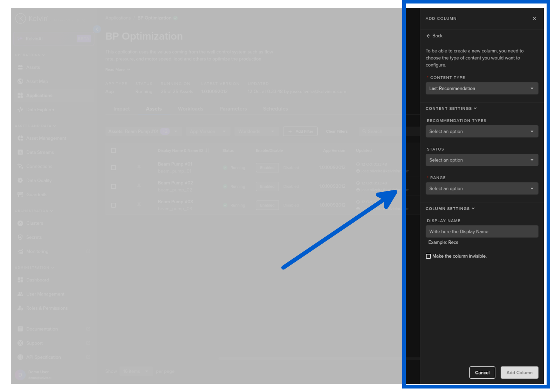Open the Status dropdown in Content Settings
The height and width of the screenshot is (392, 555).
481,160
